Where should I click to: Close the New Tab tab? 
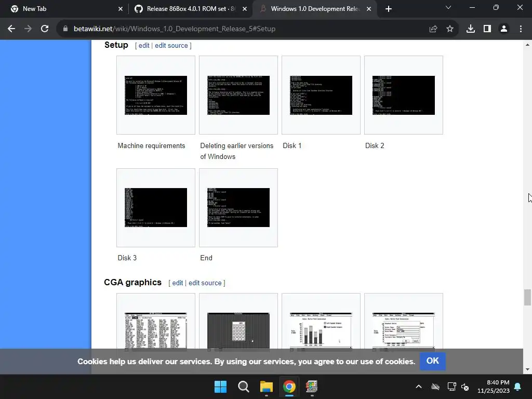(121, 9)
